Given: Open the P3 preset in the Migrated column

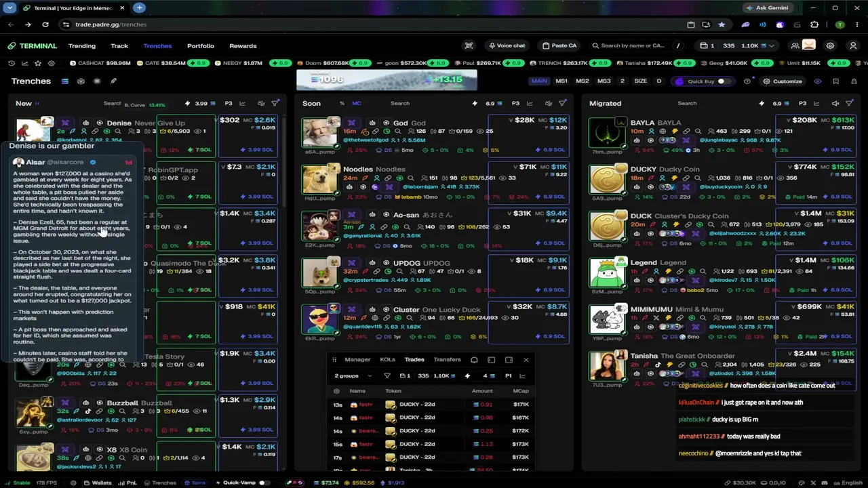Looking at the screenshot, I should point(802,104).
